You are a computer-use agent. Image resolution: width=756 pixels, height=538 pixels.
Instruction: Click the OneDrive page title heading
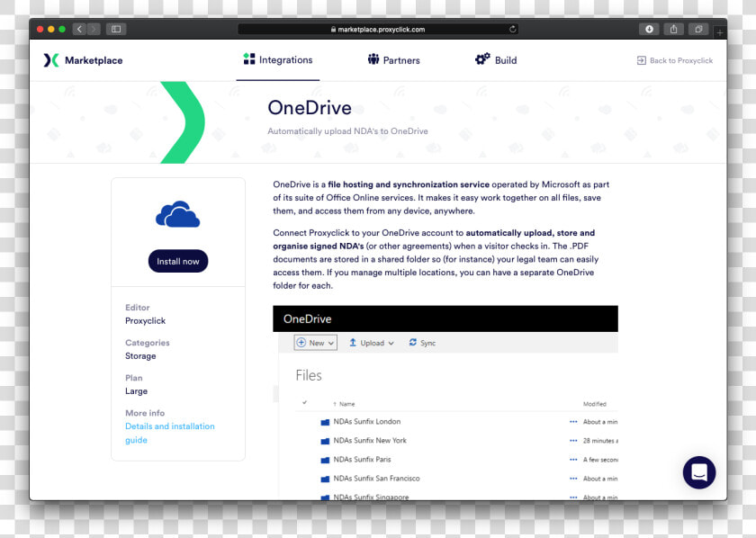tap(310, 107)
